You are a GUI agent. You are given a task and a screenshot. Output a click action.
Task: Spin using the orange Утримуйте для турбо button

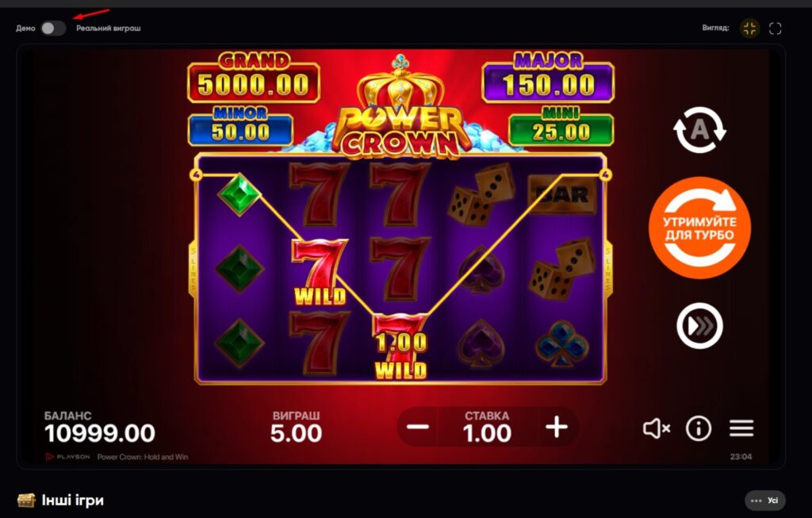coord(699,228)
